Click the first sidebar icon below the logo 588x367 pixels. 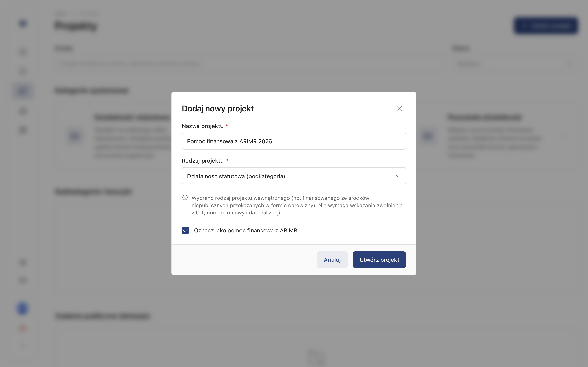tap(23, 52)
